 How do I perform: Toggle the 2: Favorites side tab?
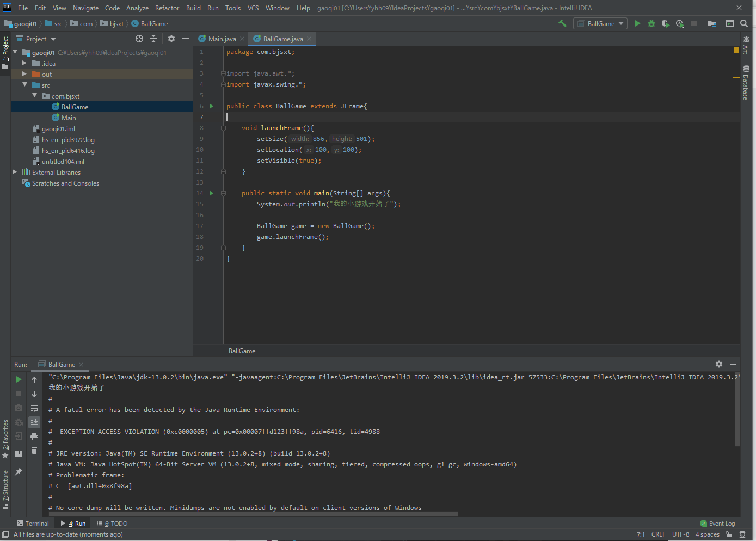pyautogui.click(x=5, y=439)
